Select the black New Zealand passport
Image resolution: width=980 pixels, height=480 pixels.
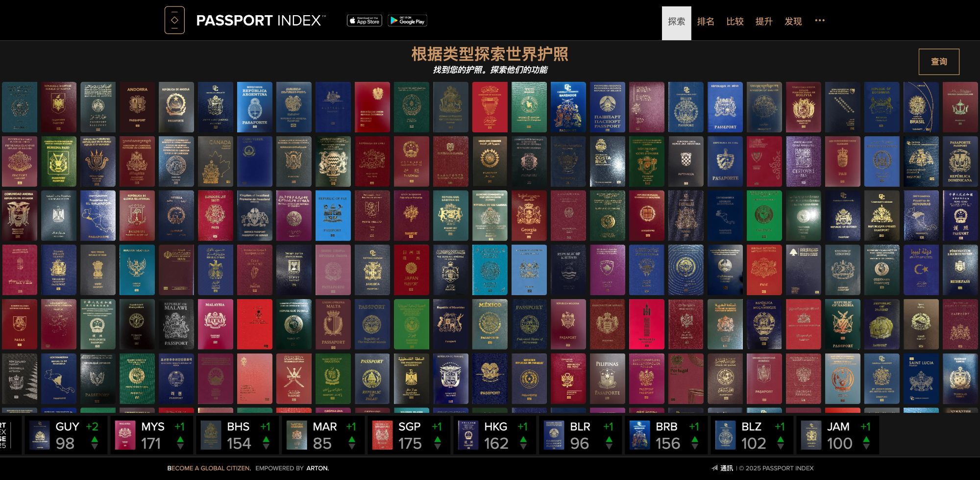point(20,379)
